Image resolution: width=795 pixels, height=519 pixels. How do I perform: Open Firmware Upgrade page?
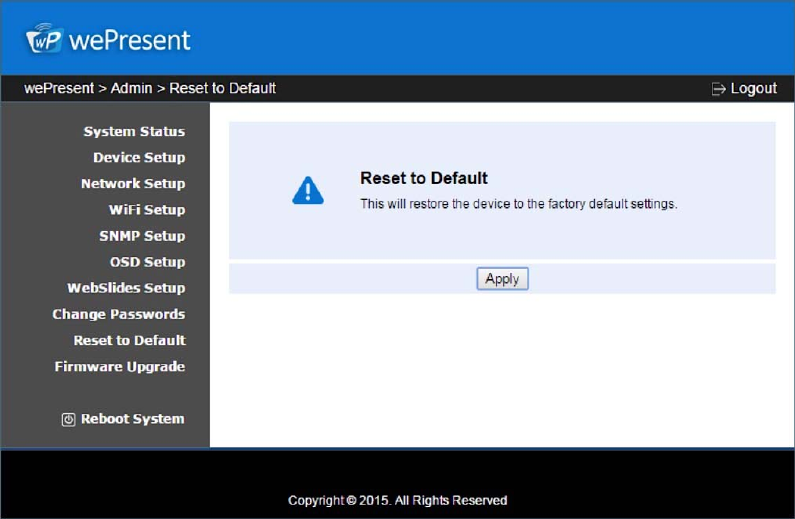pos(120,366)
